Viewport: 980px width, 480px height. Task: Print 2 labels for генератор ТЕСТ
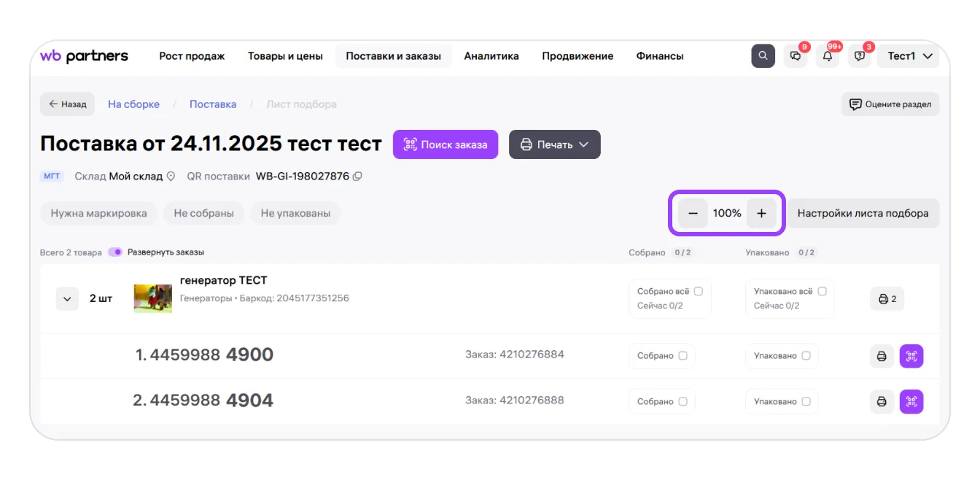coord(887,299)
